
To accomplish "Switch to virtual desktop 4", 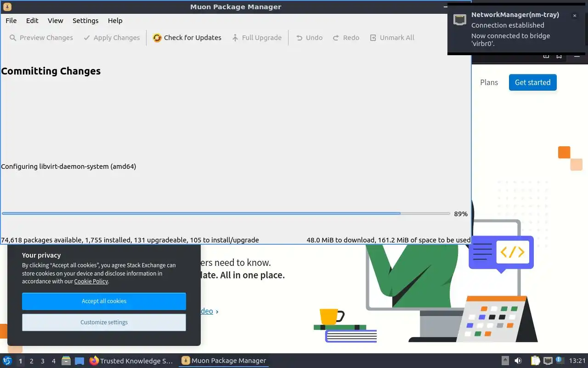I will pyautogui.click(x=53, y=361).
